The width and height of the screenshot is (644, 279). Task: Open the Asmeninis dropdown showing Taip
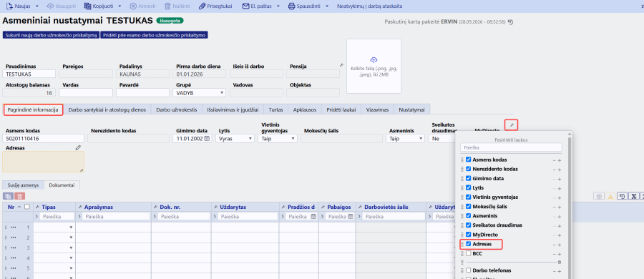[x=406, y=139]
